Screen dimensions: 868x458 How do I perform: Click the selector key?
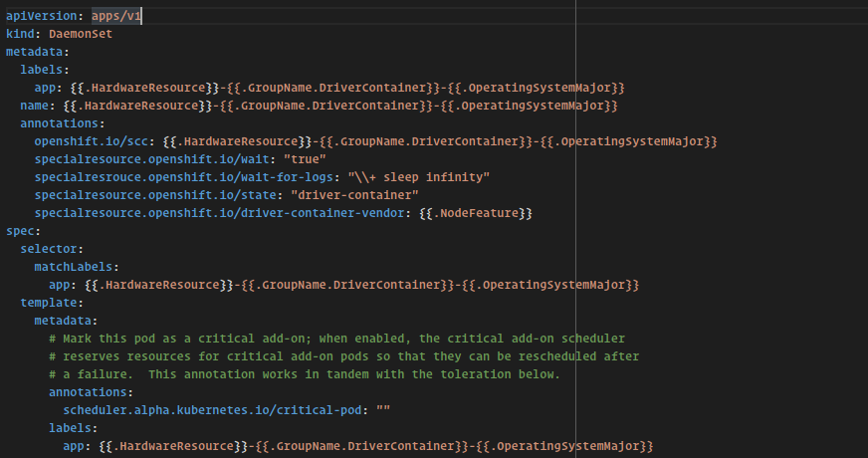49,249
